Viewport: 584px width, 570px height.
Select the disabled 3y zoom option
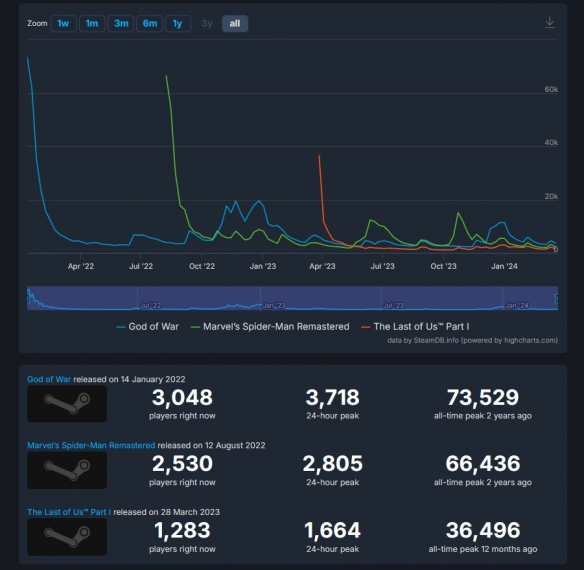[x=207, y=23]
